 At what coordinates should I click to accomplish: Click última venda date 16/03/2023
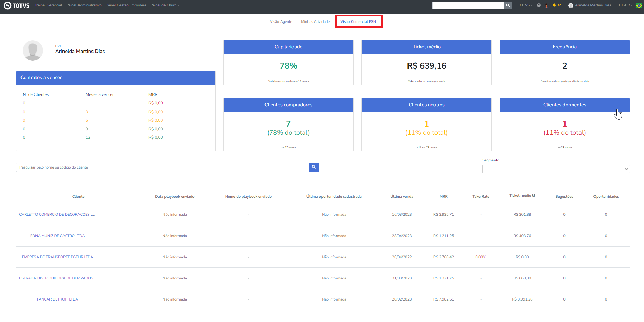[402, 215]
